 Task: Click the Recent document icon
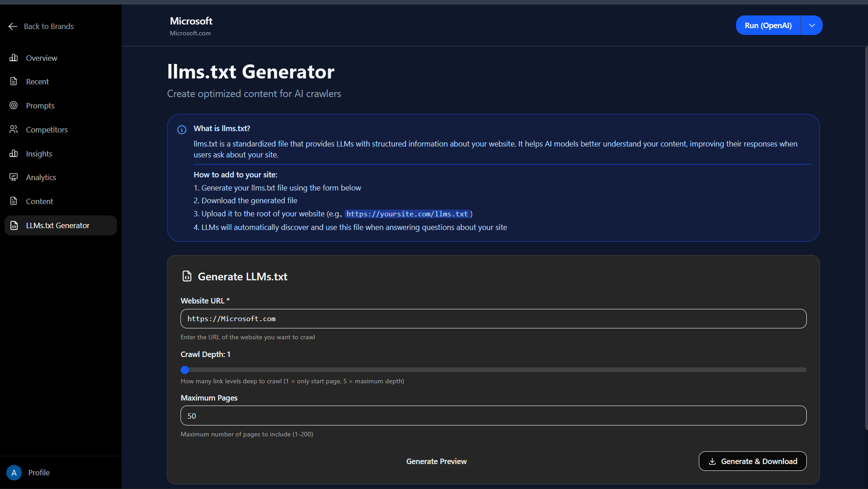pos(14,81)
